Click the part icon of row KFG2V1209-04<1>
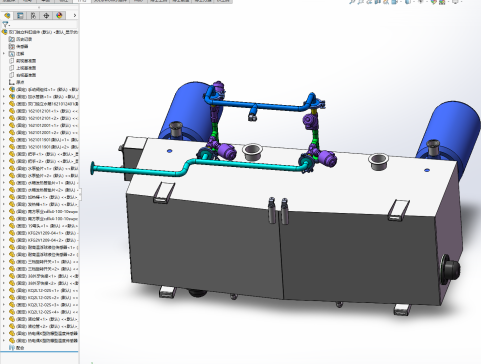Image resolution: width=481 pixels, height=364 pixels. point(12,233)
